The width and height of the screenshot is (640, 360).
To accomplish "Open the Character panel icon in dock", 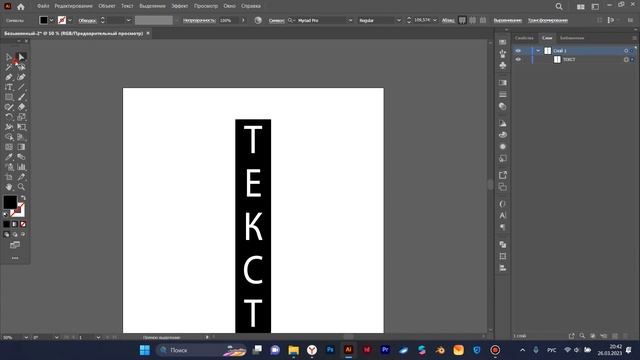I will click(x=502, y=215).
